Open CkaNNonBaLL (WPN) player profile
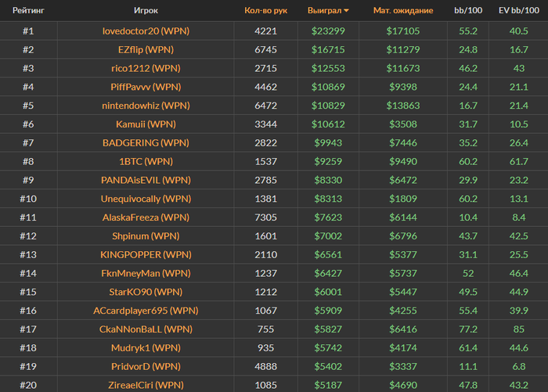This screenshot has width=548, height=392. [x=146, y=329]
